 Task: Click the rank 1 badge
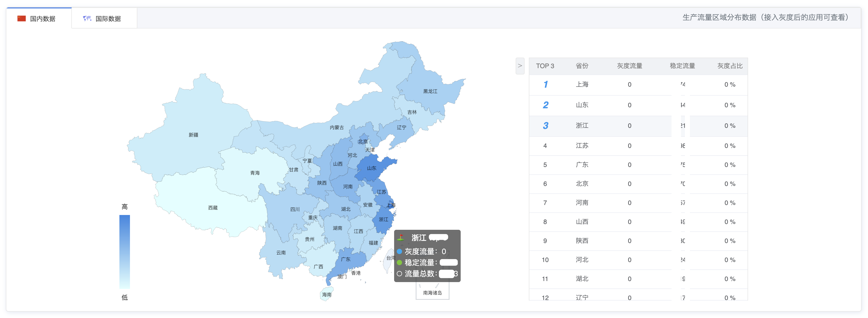[x=545, y=85]
